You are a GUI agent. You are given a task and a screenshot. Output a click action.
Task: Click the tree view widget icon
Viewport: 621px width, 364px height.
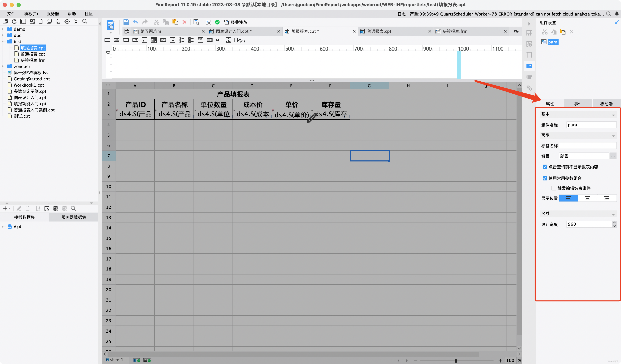pos(228,40)
